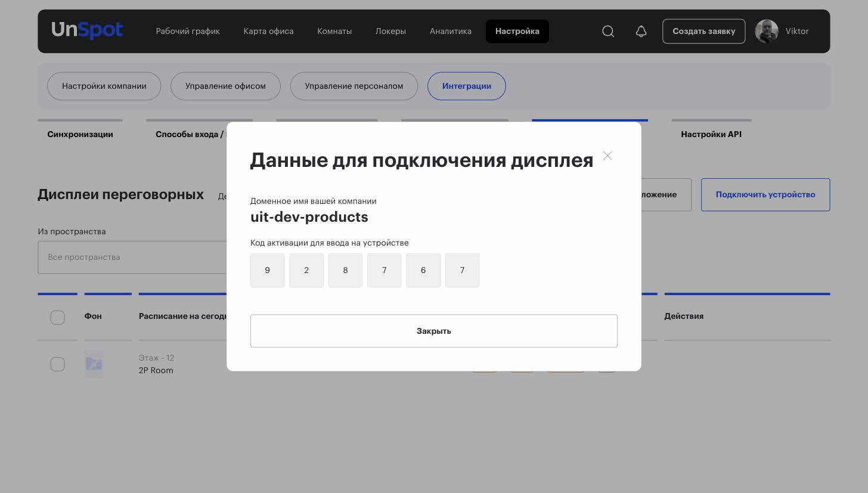Viewport: 868px width, 493px height.
Task: Open Viktor's profile avatar
Action: point(767,31)
